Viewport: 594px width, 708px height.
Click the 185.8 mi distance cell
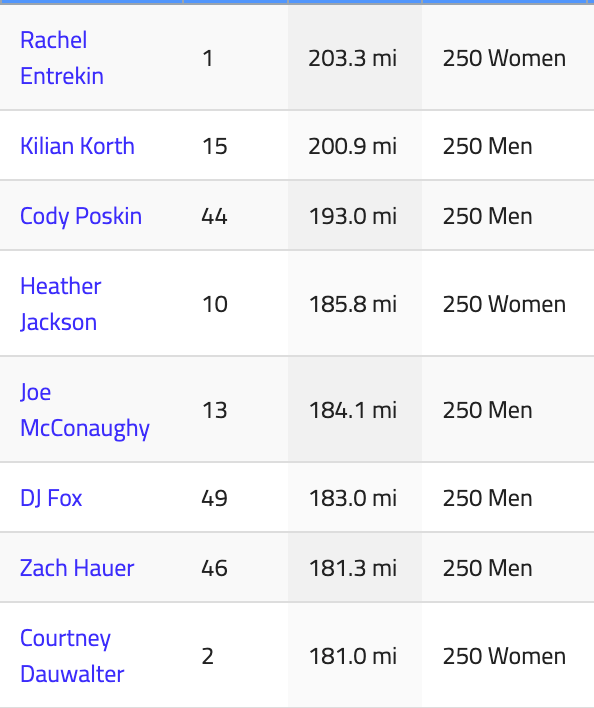pyautogui.click(x=353, y=304)
